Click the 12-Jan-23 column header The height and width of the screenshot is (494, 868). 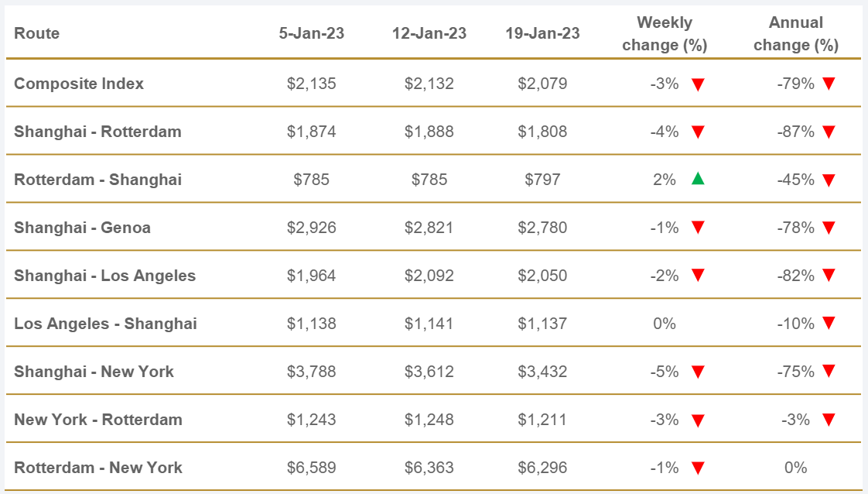pos(429,33)
